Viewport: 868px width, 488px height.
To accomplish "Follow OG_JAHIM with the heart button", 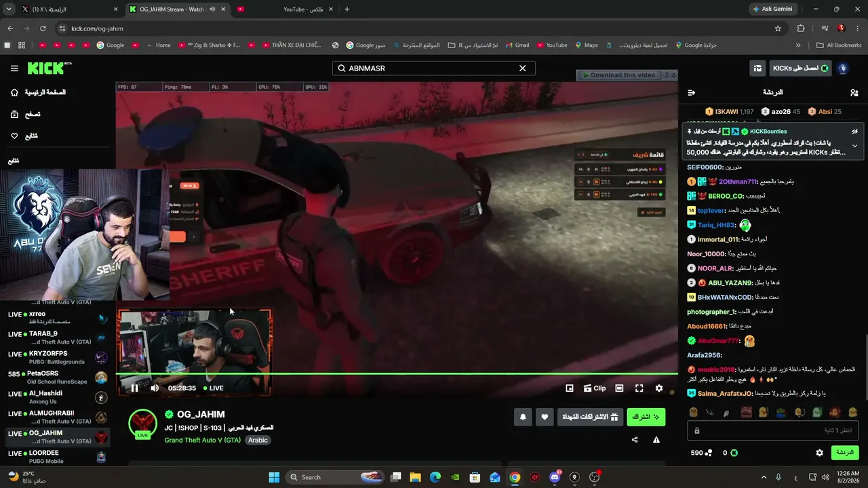I will click(545, 417).
